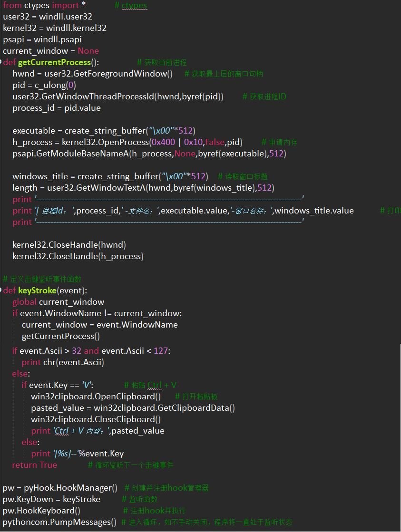Click the "def keyStroke(event):" definition
Image resolution: width=401 pixels, height=532 pixels.
pyautogui.click(x=45, y=290)
